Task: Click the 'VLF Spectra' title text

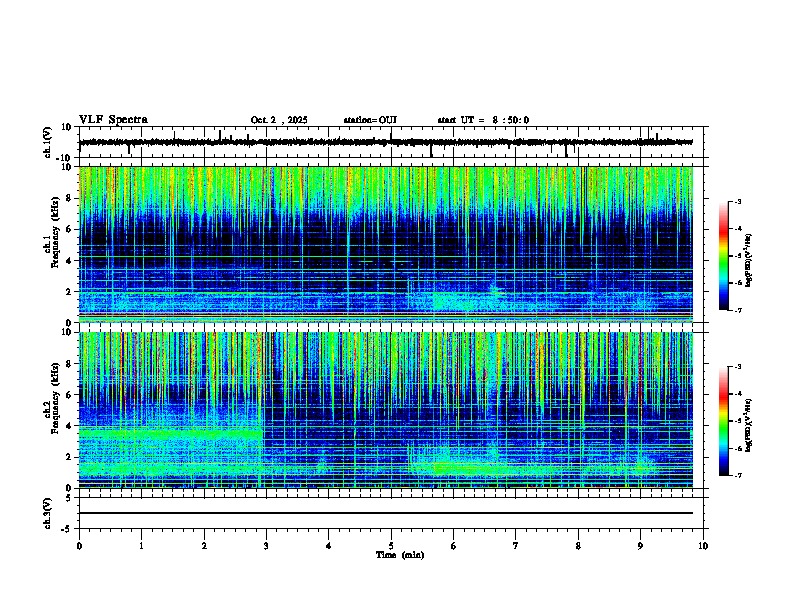Action: (113, 120)
